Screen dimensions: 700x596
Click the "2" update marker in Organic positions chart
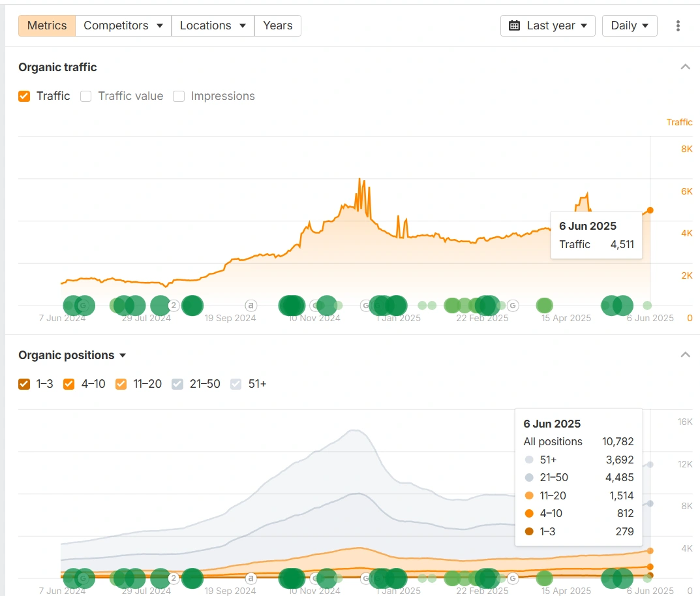pyautogui.click(x=174, y=578)
